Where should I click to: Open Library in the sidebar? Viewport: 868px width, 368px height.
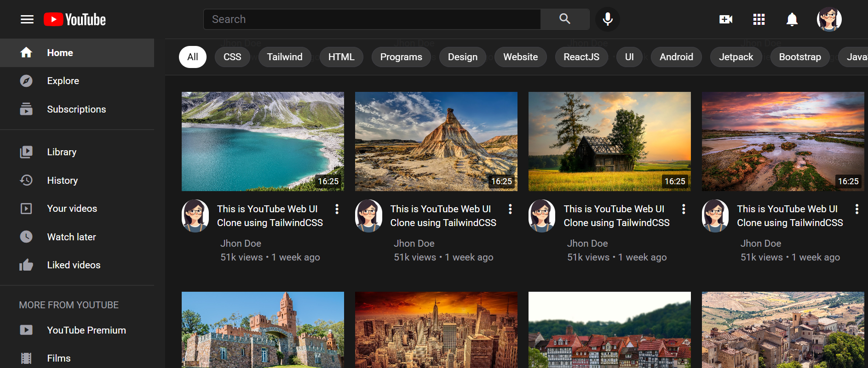[77, 152]
